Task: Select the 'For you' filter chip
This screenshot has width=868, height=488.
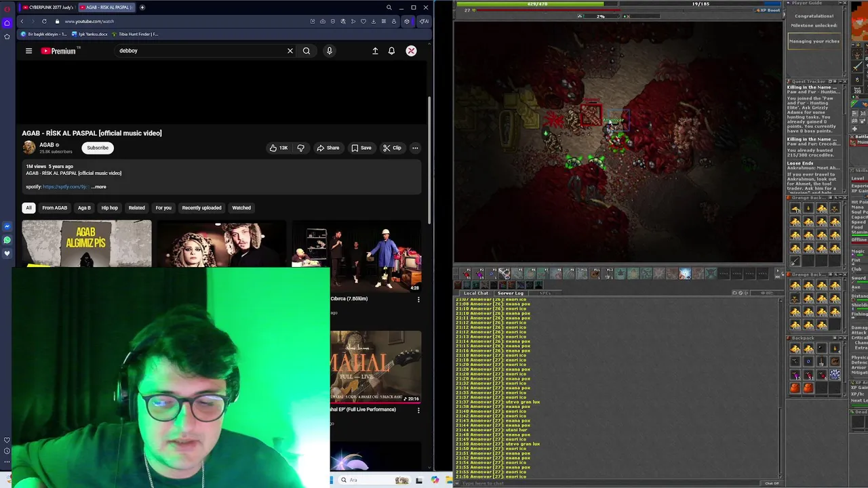Action: [163, 208]
